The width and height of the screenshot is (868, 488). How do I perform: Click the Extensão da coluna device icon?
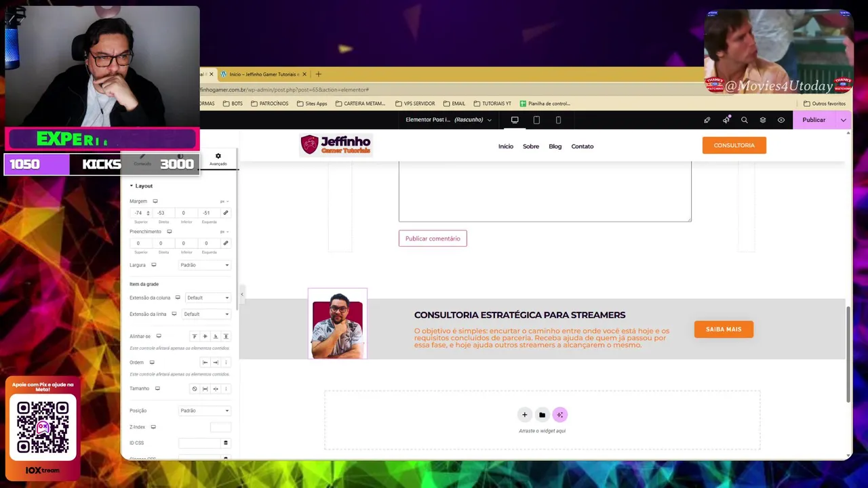178,298
